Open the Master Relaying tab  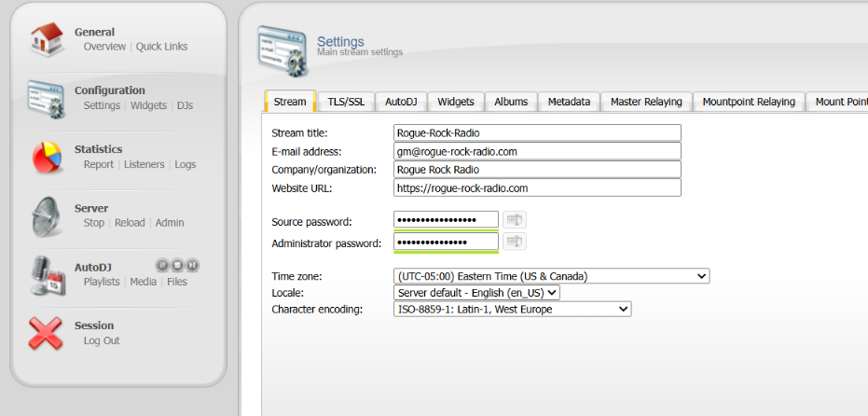coord(646,102)
